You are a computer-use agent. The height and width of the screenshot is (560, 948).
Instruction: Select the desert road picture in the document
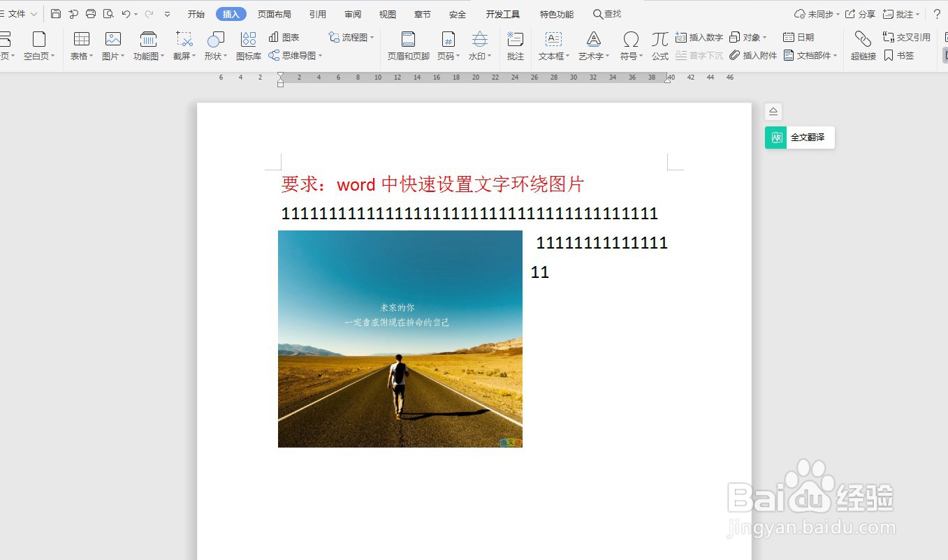point(400,339)
